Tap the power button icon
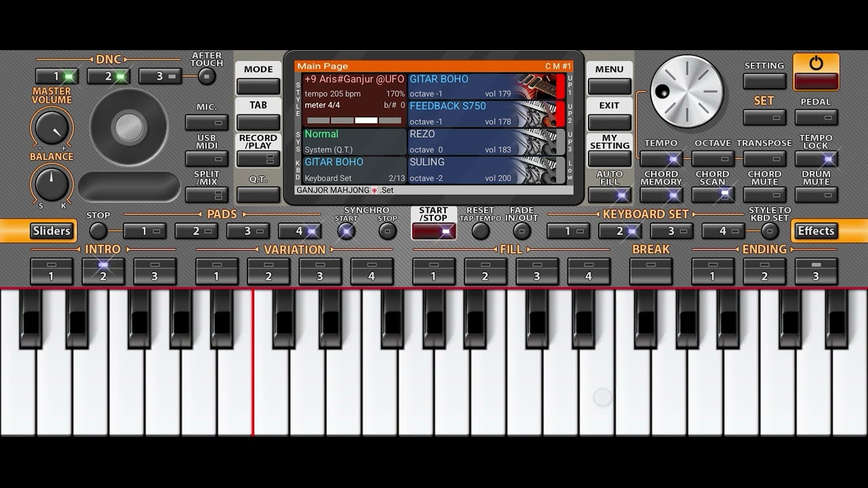868x488 pixels. pos(816,64)
